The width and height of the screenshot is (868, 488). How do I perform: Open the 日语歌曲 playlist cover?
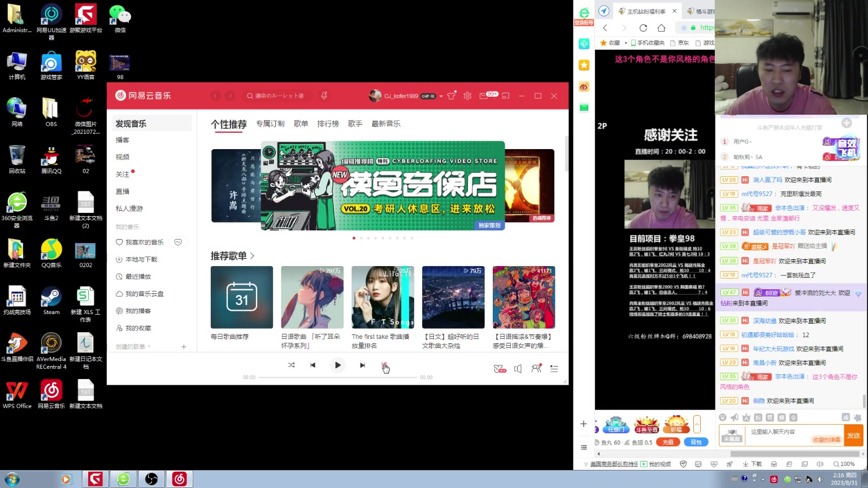pos(312,297)
